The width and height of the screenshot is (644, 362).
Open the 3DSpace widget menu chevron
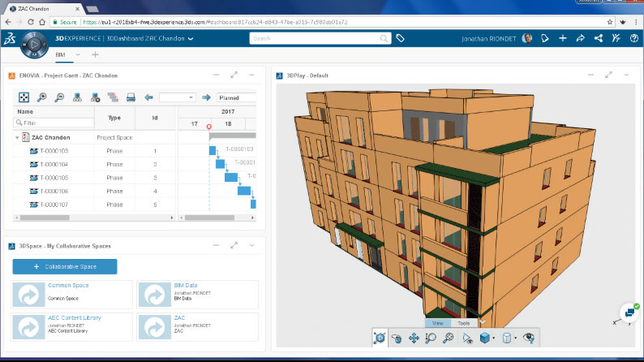tap(251, 246)
